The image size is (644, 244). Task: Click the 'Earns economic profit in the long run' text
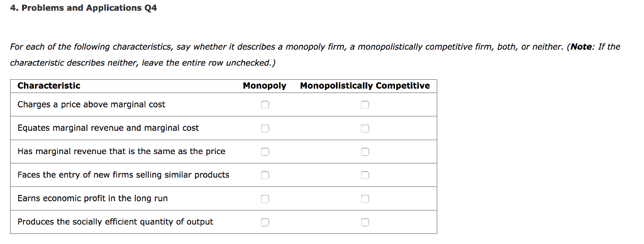click(92, 198)
